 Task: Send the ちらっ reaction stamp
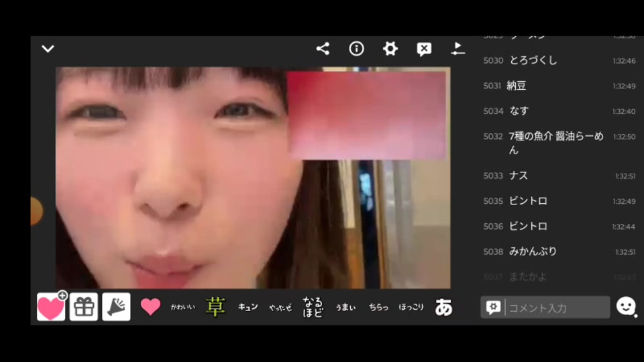378,307
